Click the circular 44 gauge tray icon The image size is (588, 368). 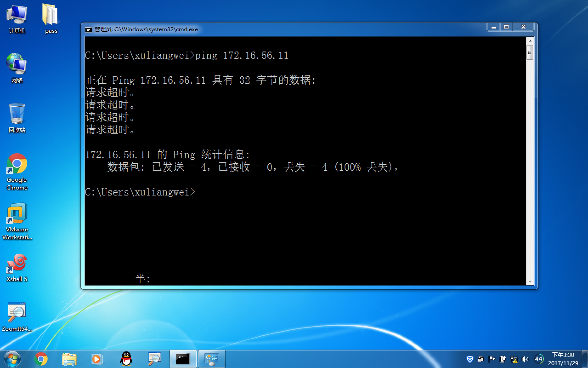tap(539, 359)
